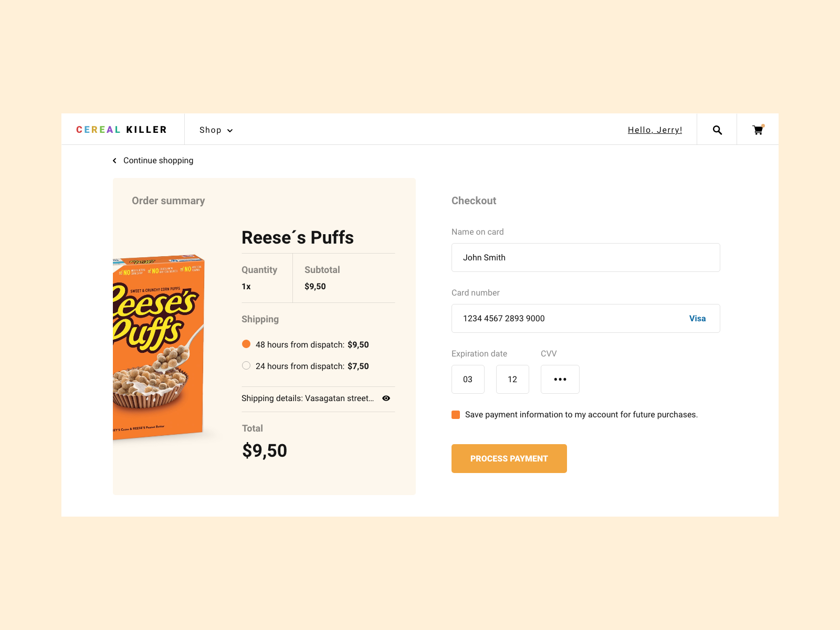The image size is (840, 630).
Task: Focus the Card number input field
Action: point(567,319)
